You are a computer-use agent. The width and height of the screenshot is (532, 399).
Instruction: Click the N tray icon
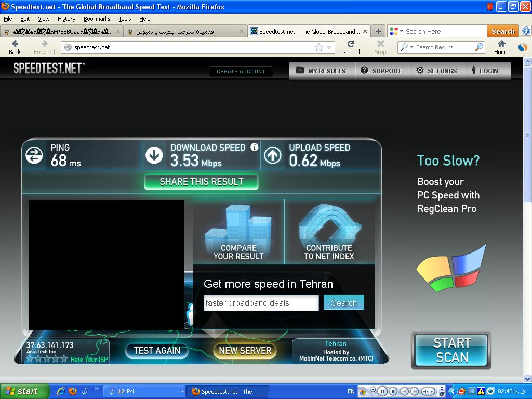471,391
